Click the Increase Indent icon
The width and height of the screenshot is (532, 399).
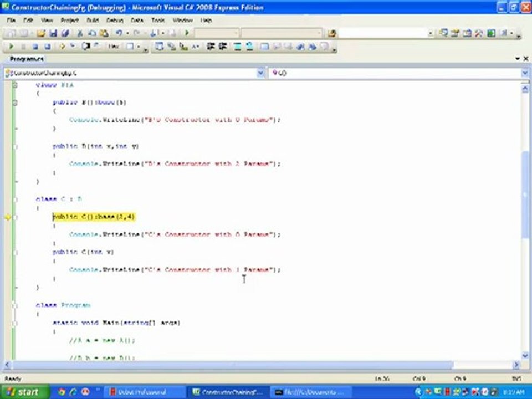point(223,47)
